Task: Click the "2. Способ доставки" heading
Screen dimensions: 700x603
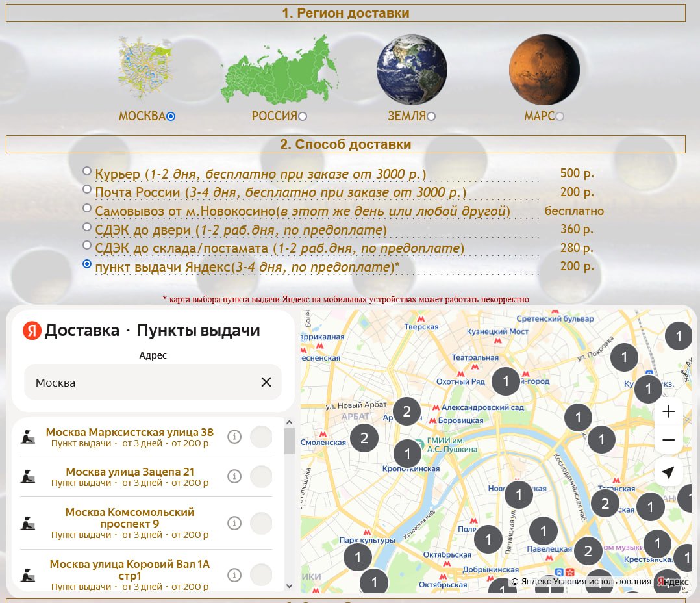Action: 345,144
